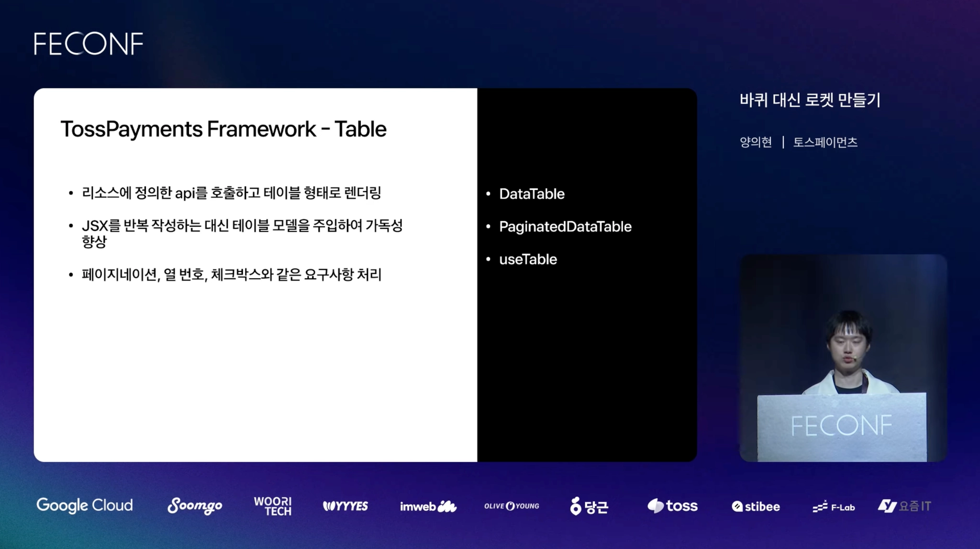This screenshot has width=980, height=549.
Task: Click the 요즘IT sponsor logo
Action: click(904, 506)
